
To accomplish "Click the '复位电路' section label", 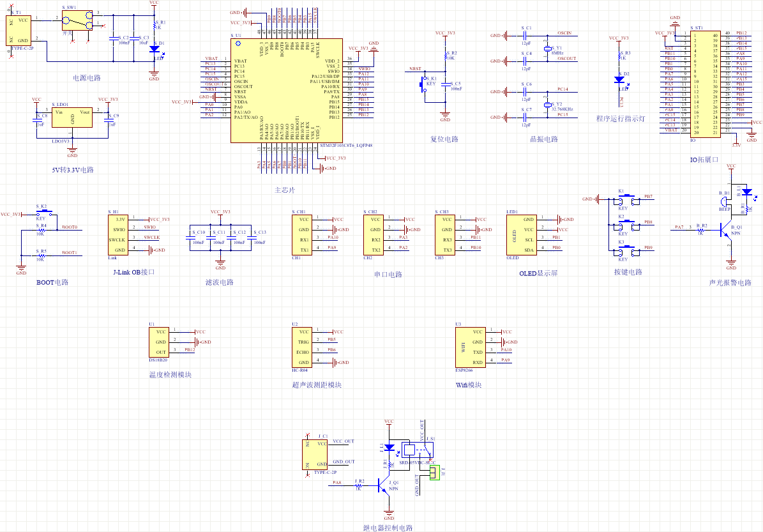I will pos(444,139).
